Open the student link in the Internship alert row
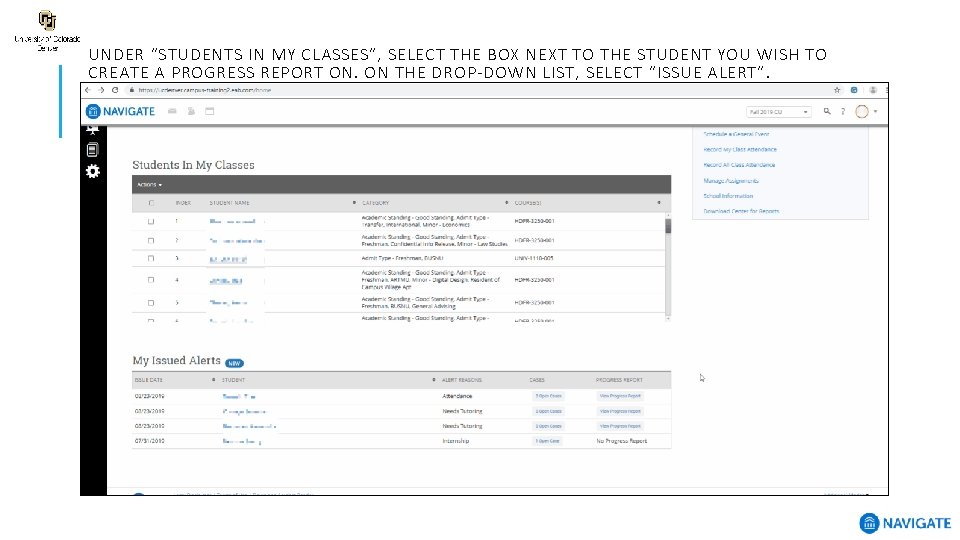The width and height of the screenshot is (960, 540). (x=242, y=441)
